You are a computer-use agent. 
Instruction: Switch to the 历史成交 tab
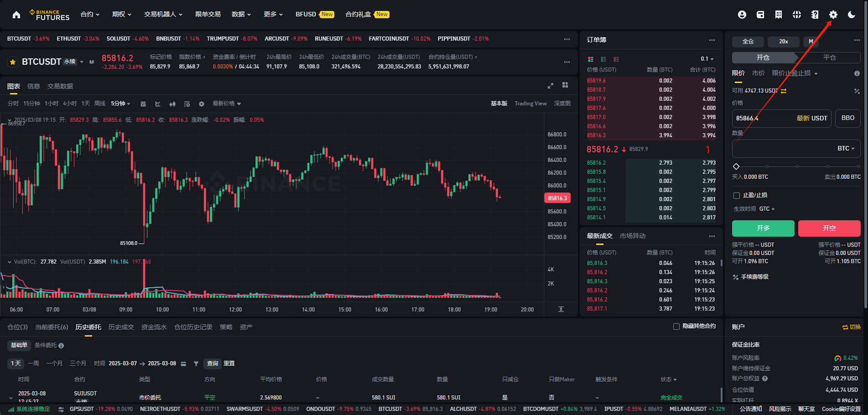(x=121, y=327)
